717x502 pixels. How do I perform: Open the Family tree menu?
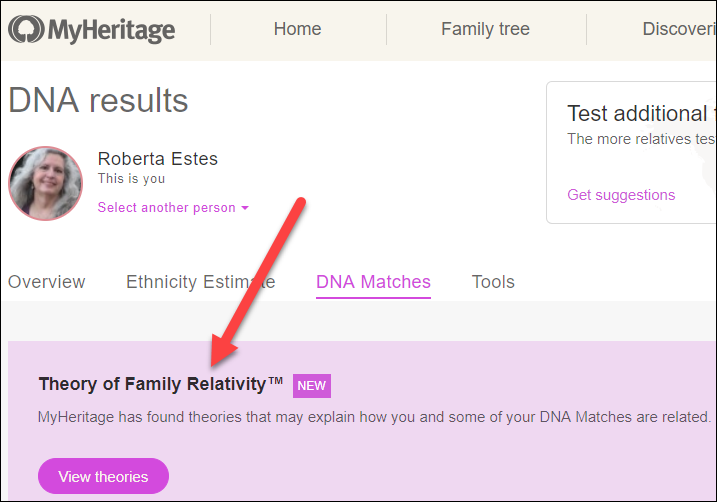click(x=485, y=29)
